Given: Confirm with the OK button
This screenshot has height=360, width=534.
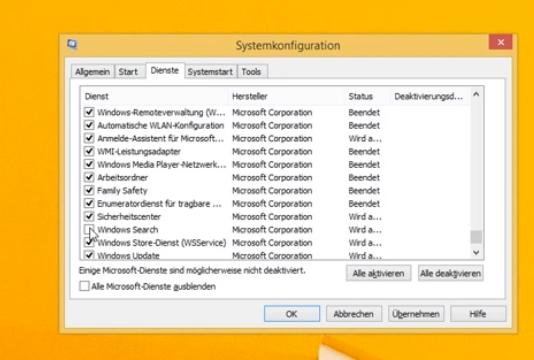Looking at the screenshot, I should click(x=292, y=314).
